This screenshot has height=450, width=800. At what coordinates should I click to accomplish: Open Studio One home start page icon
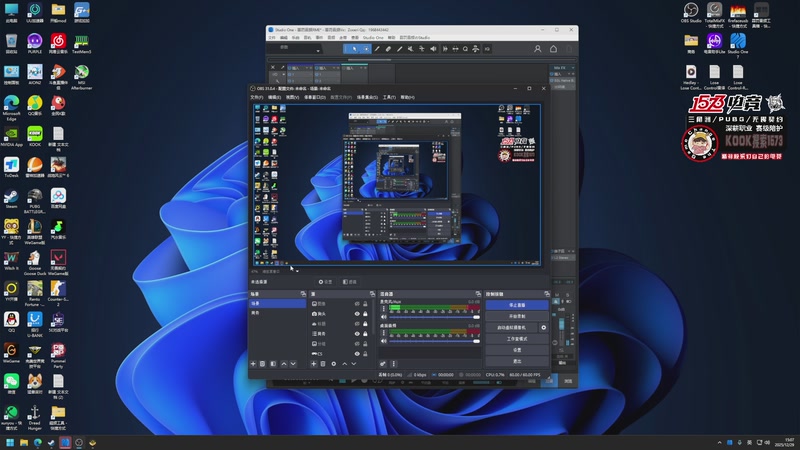pyautogui.click(x=553, y=48)
